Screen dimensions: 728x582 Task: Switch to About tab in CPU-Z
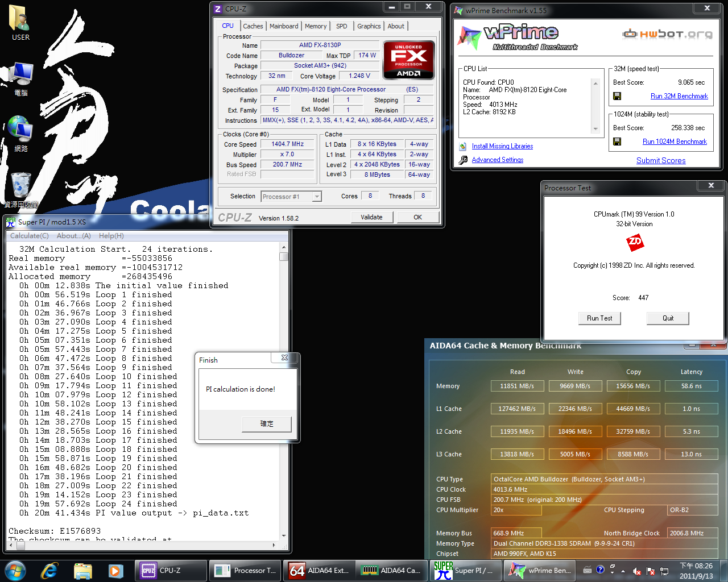[x=396, y=26]
